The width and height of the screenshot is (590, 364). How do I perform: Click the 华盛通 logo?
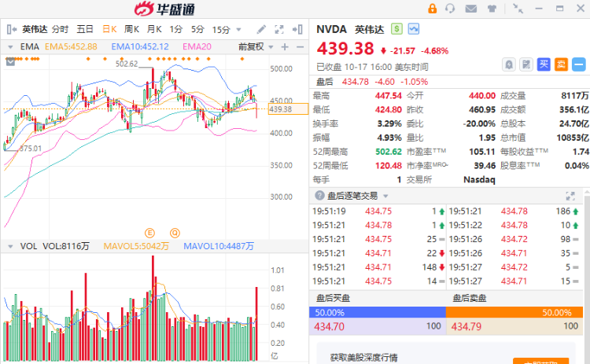pos(164,9)
